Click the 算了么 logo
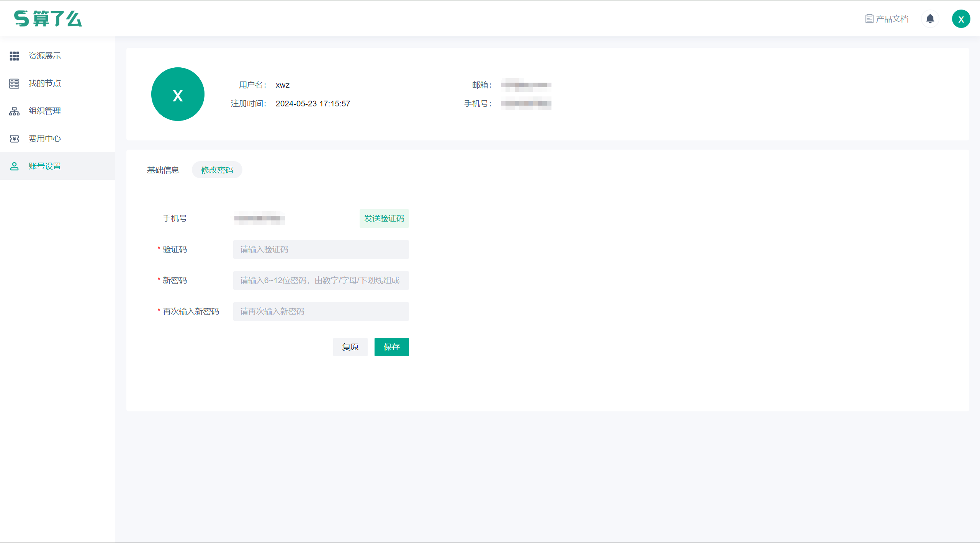Viewport: 980px width, 543px height. click(x=48, y=18)
